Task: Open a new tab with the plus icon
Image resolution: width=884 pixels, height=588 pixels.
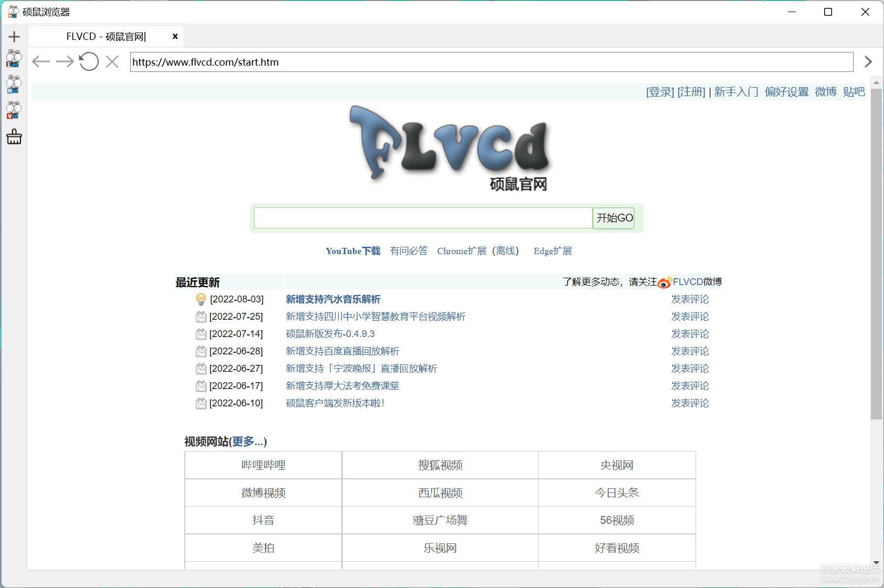Action: (14, 37)
